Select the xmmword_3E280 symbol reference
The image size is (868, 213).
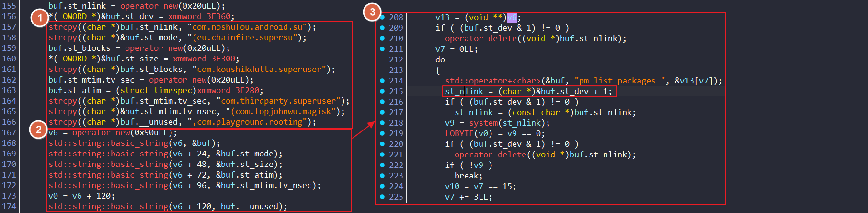pos(228,90)
